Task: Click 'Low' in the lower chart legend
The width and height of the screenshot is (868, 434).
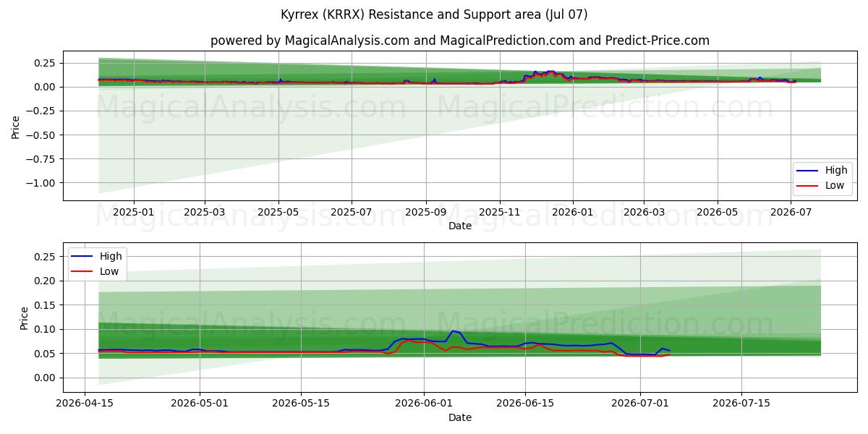Action: pyautogui.click(x=110, y=271)
